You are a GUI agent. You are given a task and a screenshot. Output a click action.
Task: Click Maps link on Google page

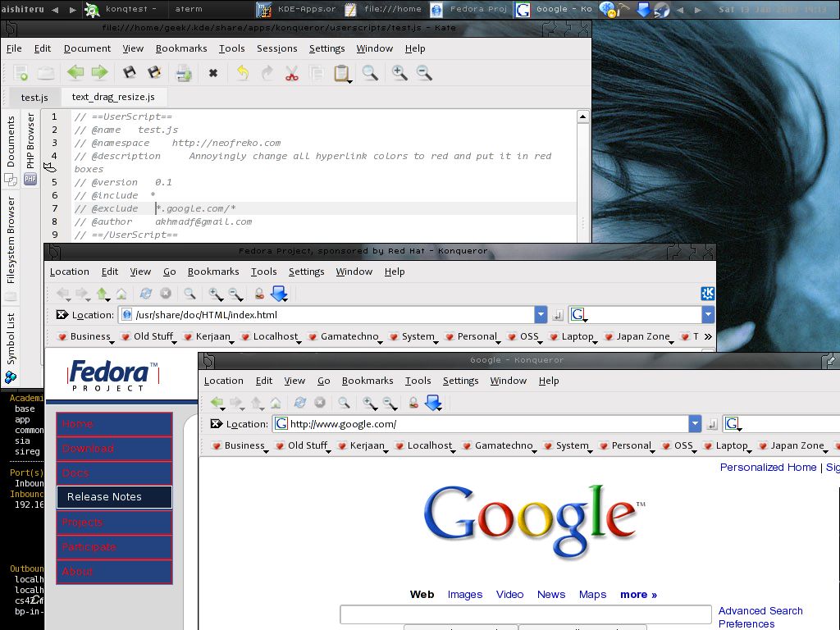pos(592,594)
